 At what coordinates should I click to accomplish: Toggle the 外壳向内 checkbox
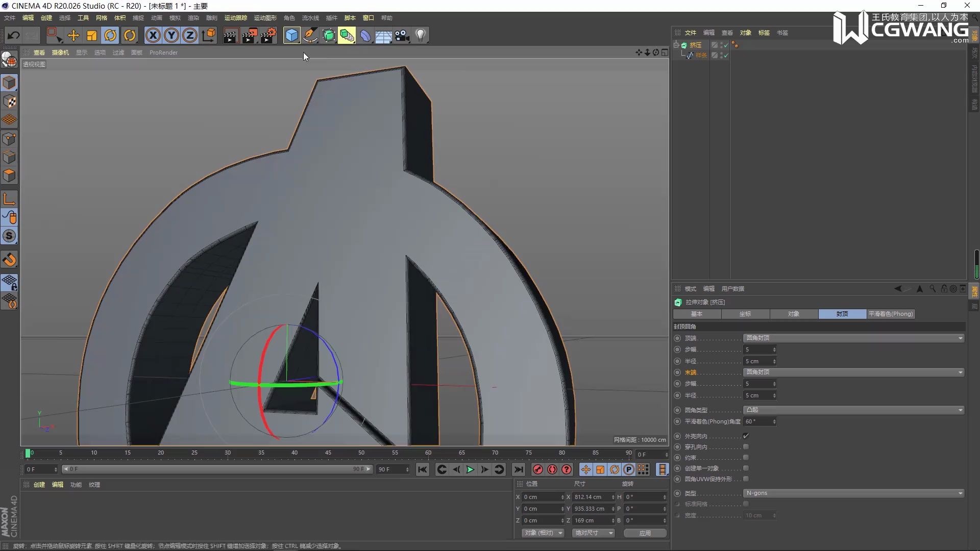pos(746,436)
